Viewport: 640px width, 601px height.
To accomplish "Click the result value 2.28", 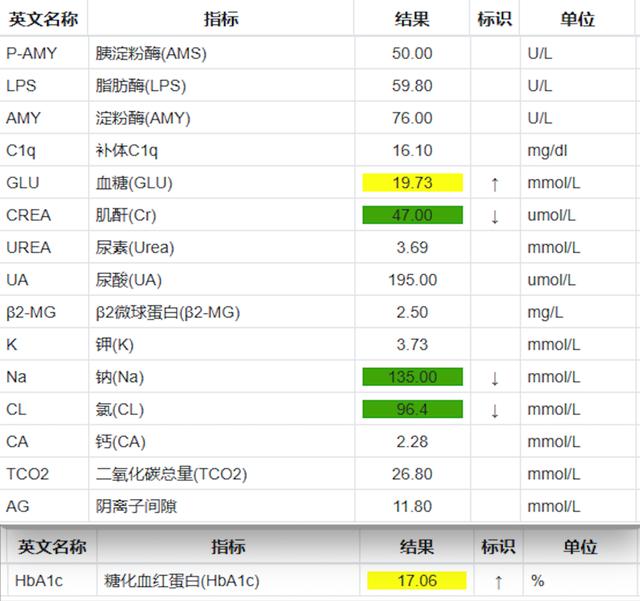I will click(412, 441).
